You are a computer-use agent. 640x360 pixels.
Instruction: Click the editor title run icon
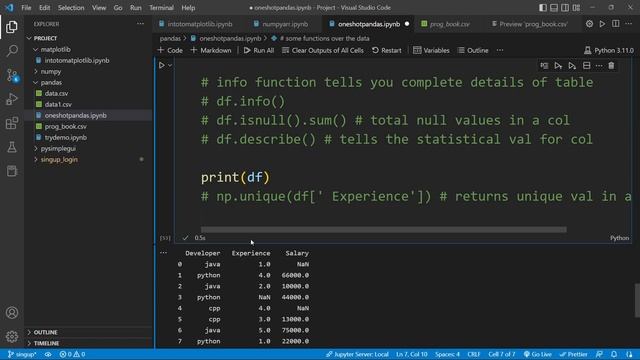coord(602,24)
